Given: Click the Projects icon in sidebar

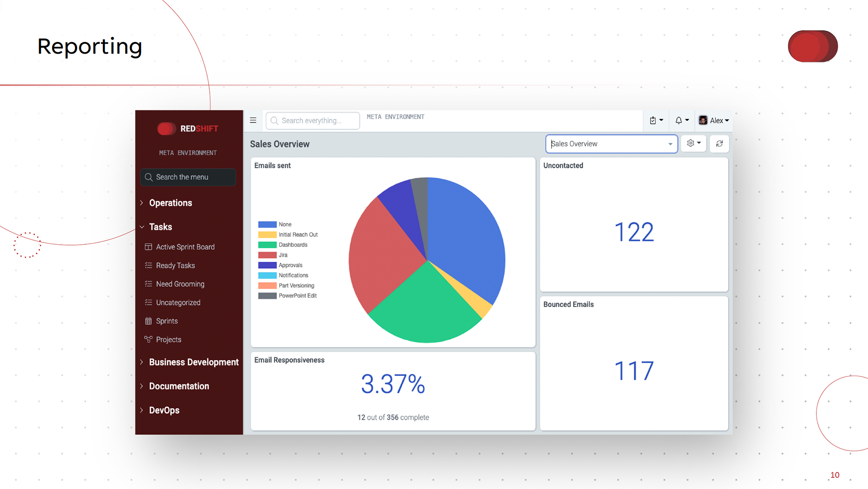Looking at the screenshot, I should tap(148, 340).
